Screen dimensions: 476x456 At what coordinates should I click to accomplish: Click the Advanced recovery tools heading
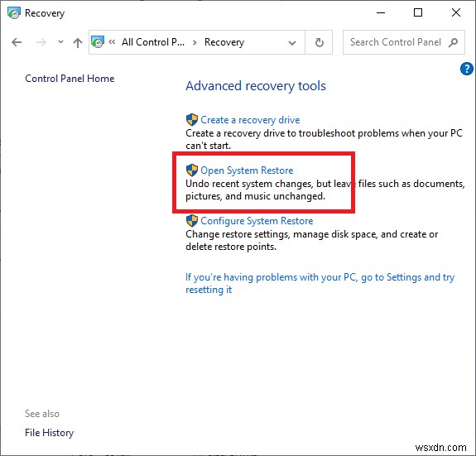(x=256, y=86)
